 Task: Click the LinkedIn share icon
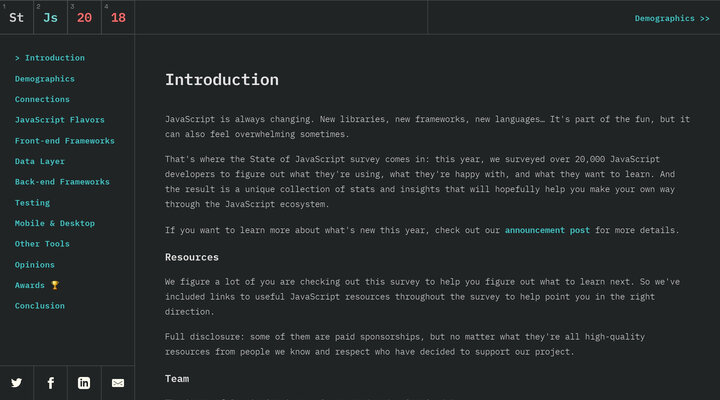point(84,383)
